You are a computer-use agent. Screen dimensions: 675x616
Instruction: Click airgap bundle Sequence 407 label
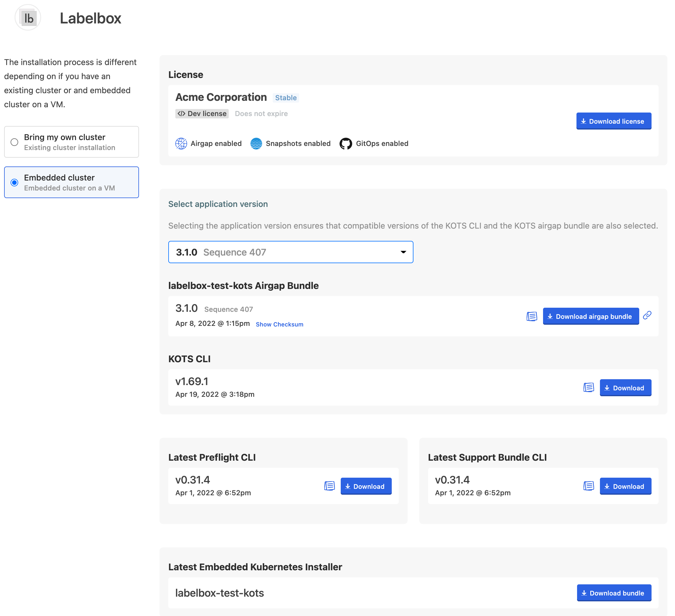pos(229,309)
